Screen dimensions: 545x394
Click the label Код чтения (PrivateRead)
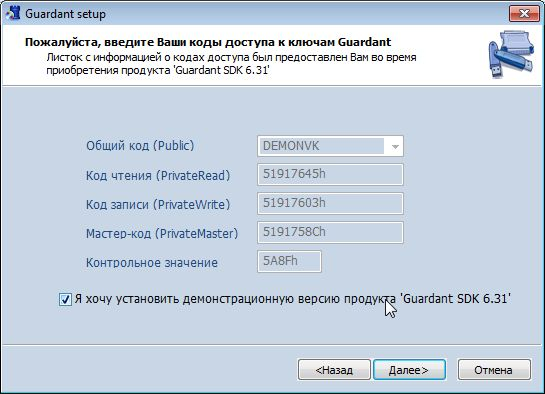click(158, 175)
